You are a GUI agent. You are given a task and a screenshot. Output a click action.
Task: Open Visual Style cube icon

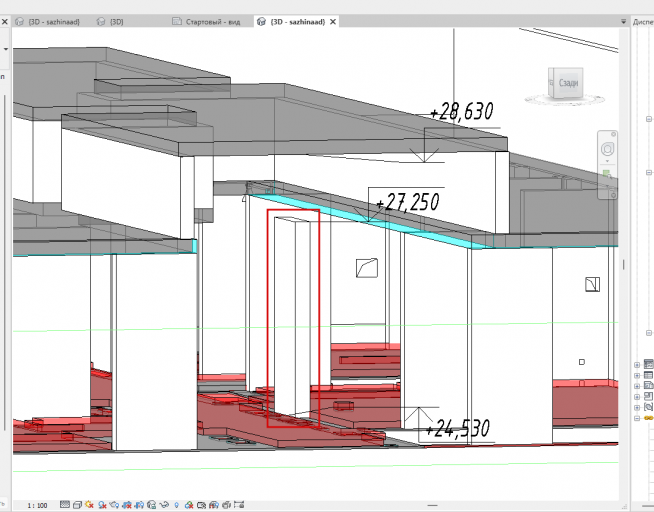78,505
